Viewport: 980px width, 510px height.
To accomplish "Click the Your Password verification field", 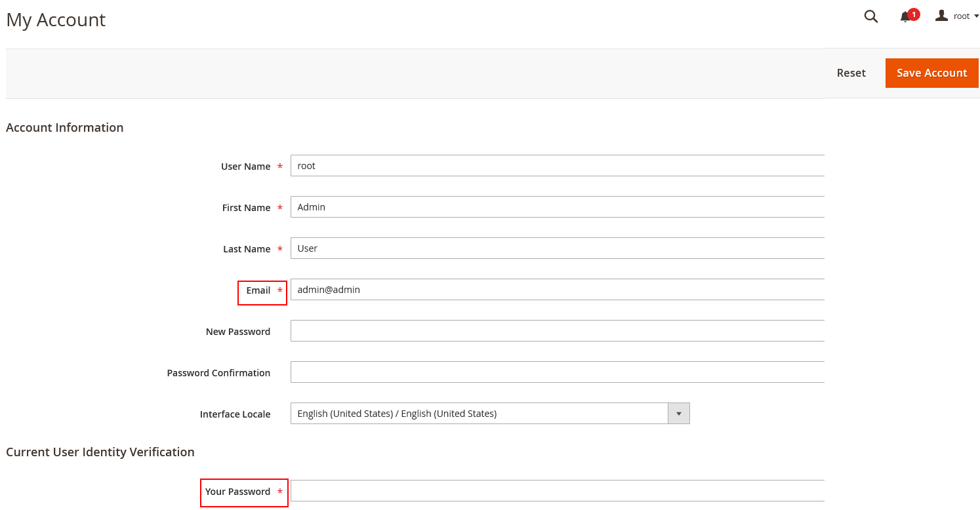I will (x=557, y=491).
